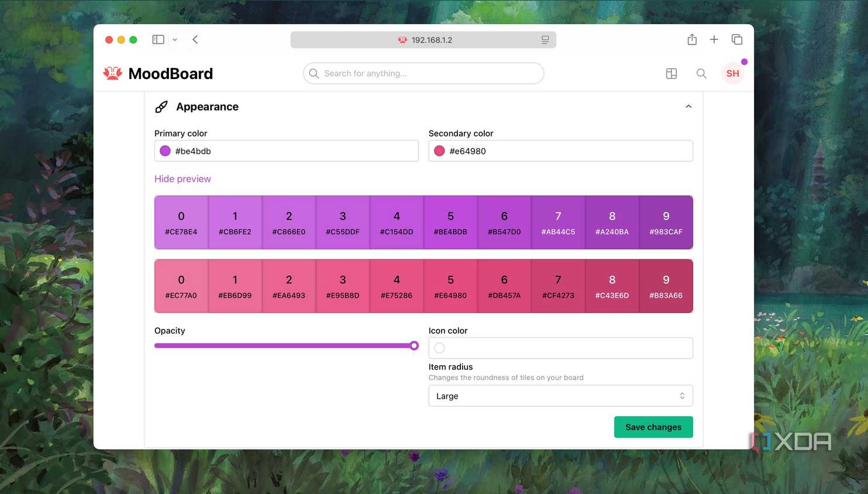The height and width of the screenshot is (494, 868).
Task: Select pink shade 9 #B83A66
Action: click(666, 286)
